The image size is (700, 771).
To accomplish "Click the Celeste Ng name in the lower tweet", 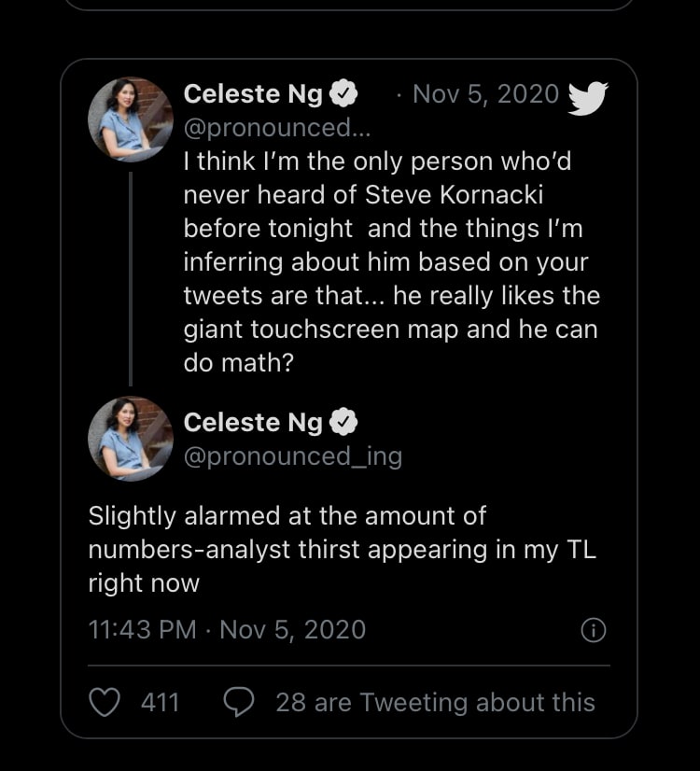I will pyautogui.click(x=253, y=423).
